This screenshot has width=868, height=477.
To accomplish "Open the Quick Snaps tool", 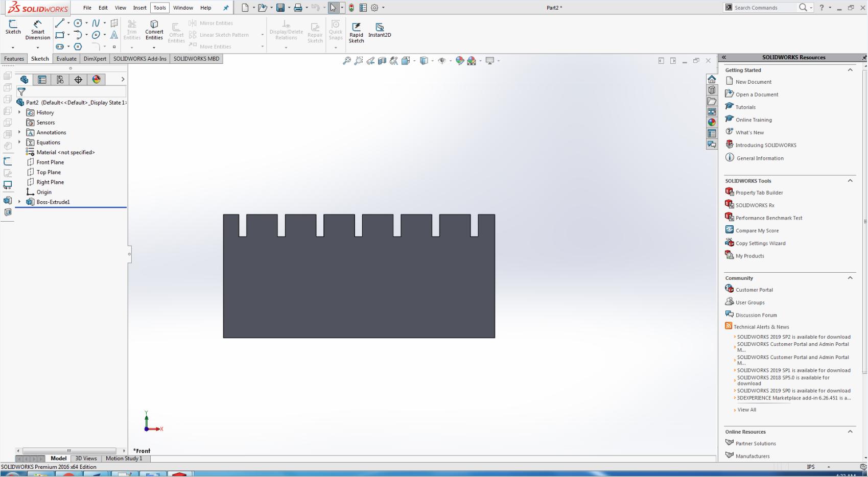I will click(336, 30).
